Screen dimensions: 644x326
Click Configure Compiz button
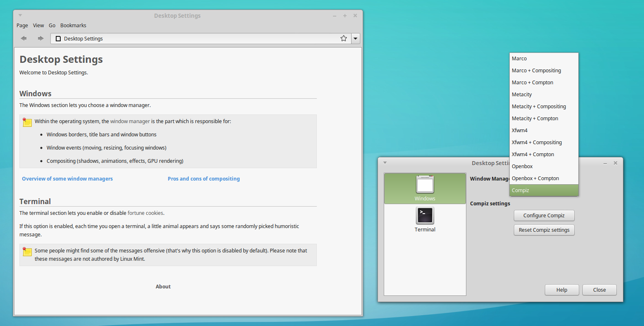click(544, 216)
